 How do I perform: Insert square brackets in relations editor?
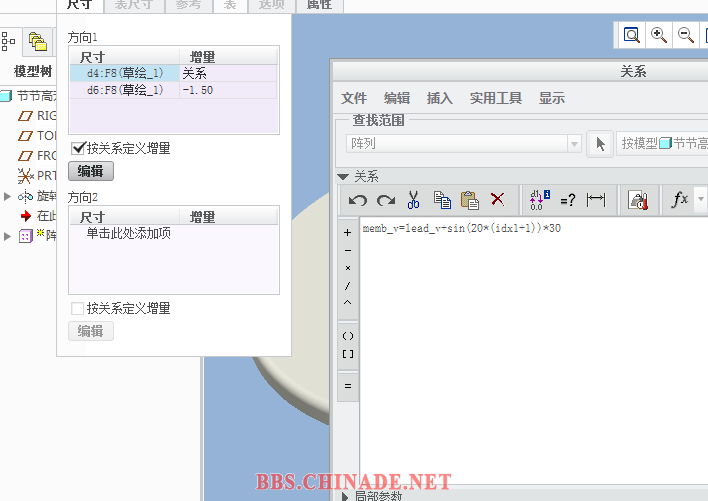pyautogui.click(x=348, y=354)
